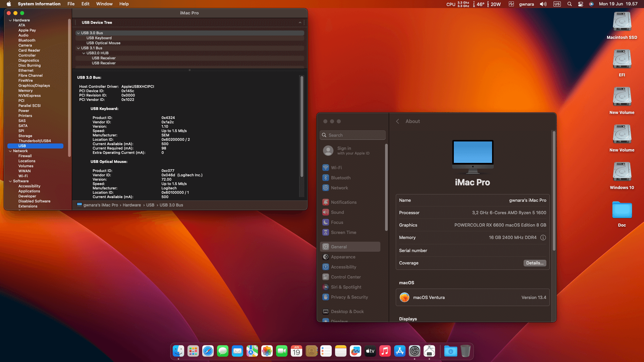Screen dimensions: 644x362
Task: Select Graphics/Displays in hardware list
Action: [x=34, y=85]
